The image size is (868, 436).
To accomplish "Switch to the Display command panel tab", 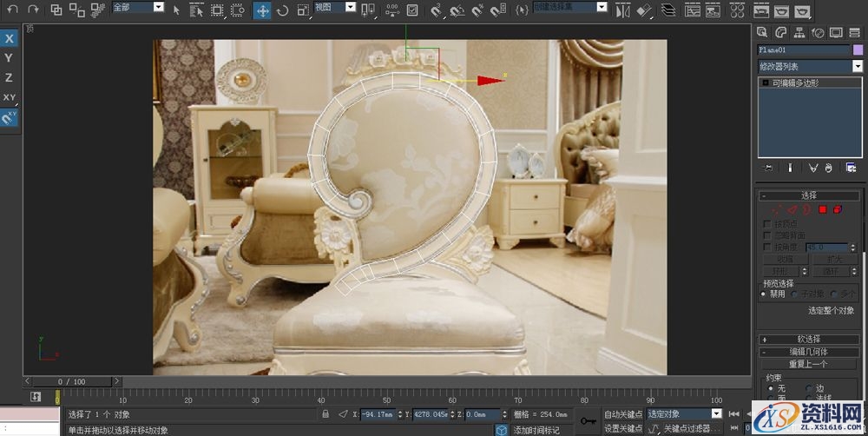I will click(836, 32).
